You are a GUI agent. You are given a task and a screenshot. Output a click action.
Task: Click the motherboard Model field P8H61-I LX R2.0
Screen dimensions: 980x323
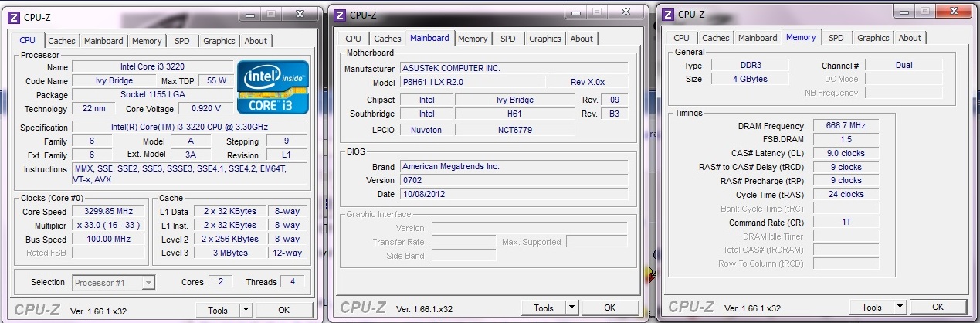tap(471, 82)
